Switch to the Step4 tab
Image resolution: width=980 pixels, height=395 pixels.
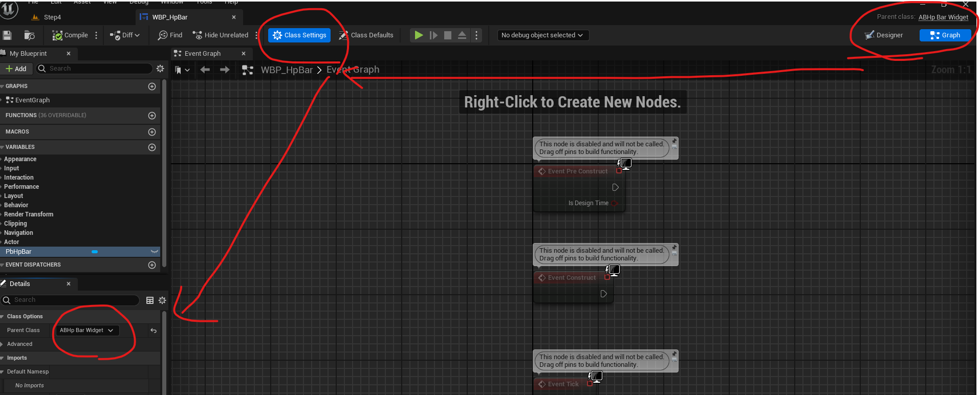coord(52,17)
